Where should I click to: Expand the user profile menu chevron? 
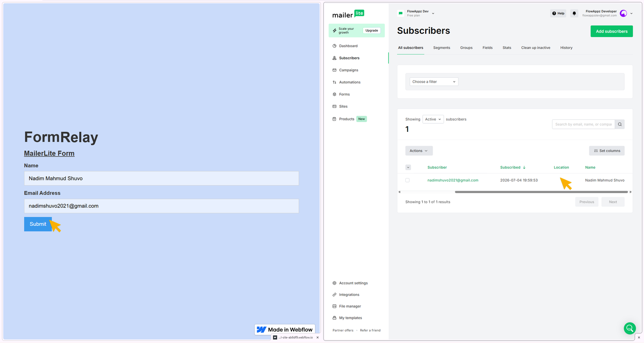point(631,13)
